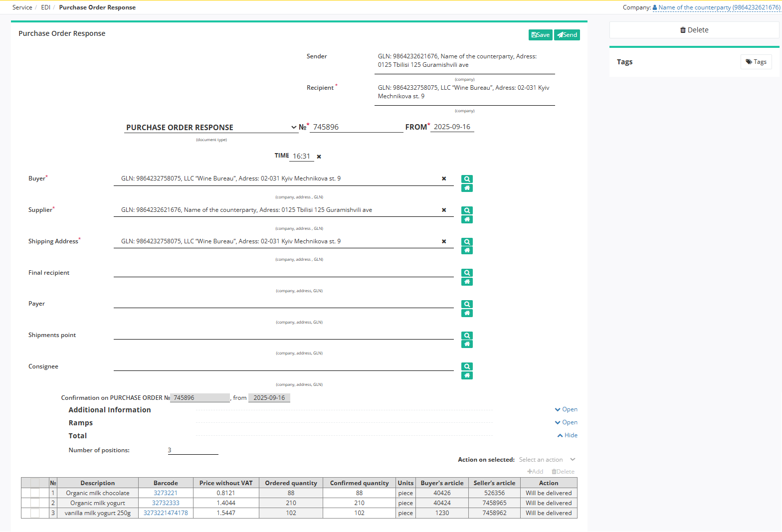Expand the Ramps section

pos(566,422)
